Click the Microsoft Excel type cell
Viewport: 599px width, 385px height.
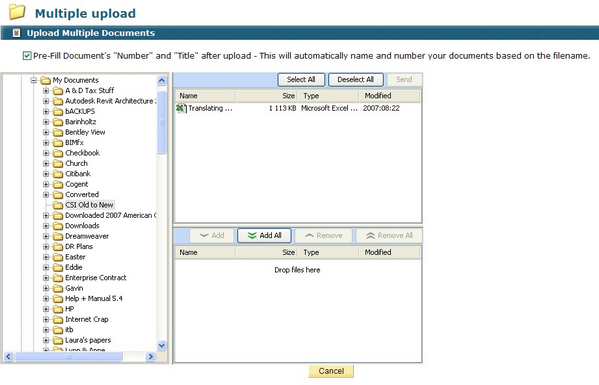coord(329,108)
